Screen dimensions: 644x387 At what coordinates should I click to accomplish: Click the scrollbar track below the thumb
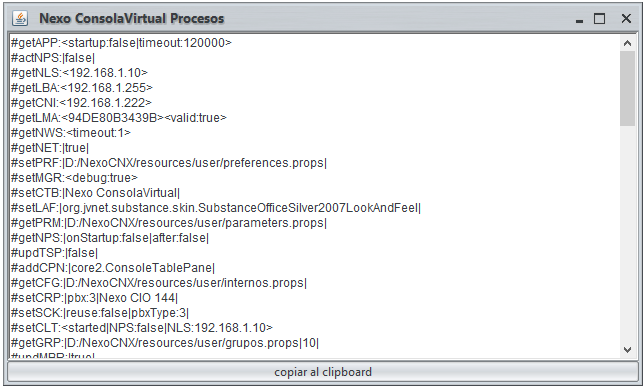tap(627, 234)
